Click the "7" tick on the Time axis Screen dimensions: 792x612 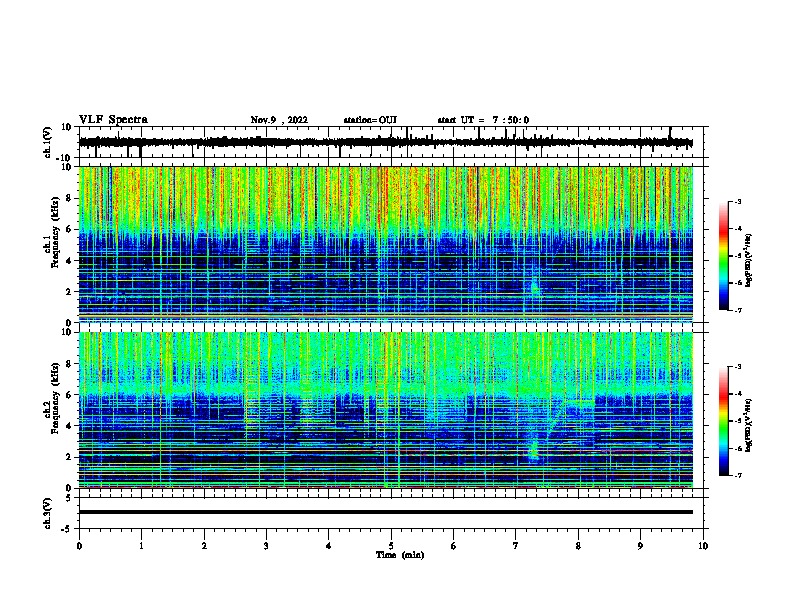pyautogui.click(x=516, y=546)
